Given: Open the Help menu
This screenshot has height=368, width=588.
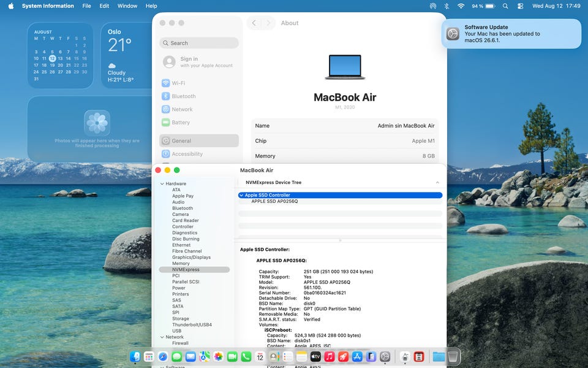Looking at the screenshot, I should click(151, 6).
